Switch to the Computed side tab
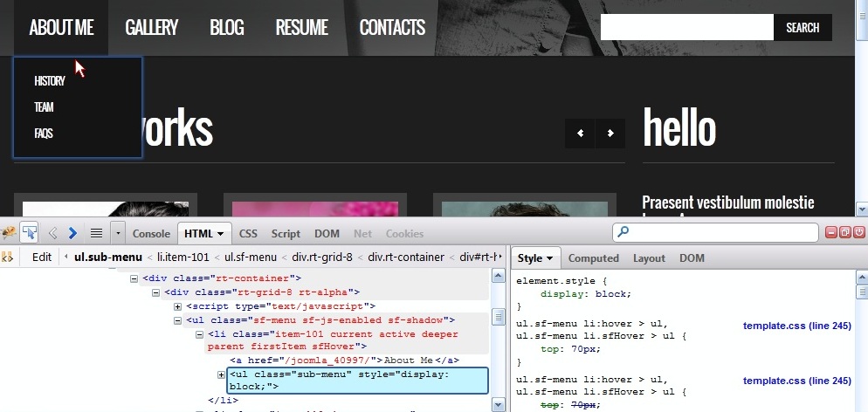Viewport: 868px width, 412px height. [593, 258]
